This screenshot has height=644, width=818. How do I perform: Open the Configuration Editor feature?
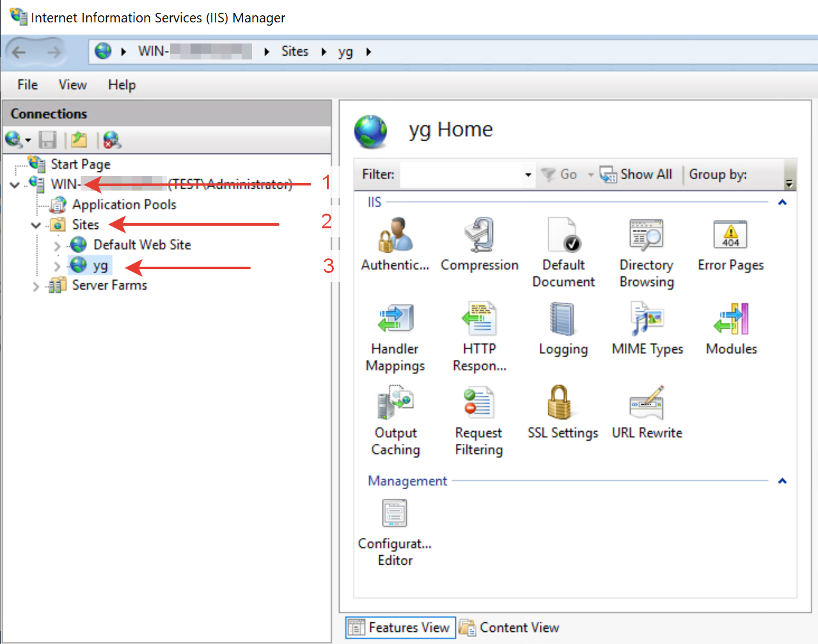point(395,532)
